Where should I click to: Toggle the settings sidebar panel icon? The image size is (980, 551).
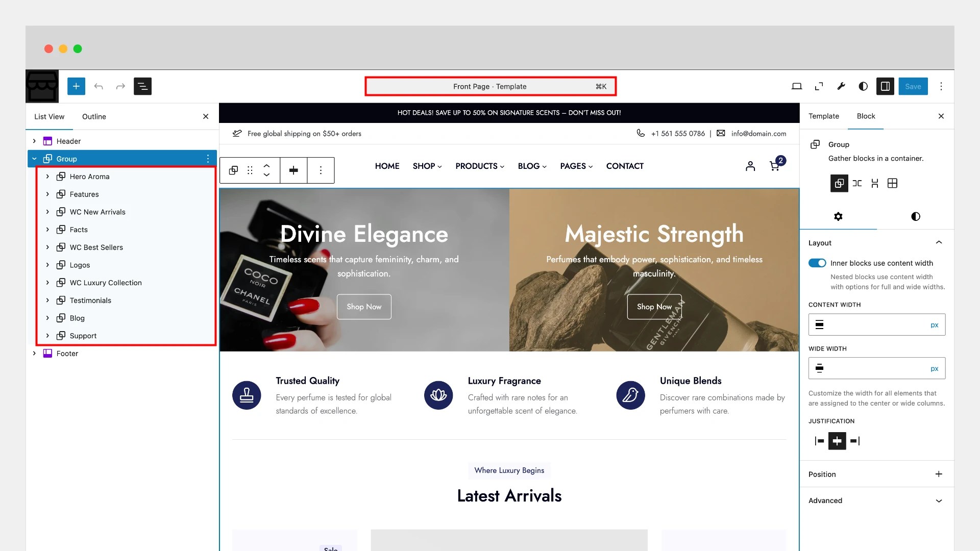pos(886,86)
